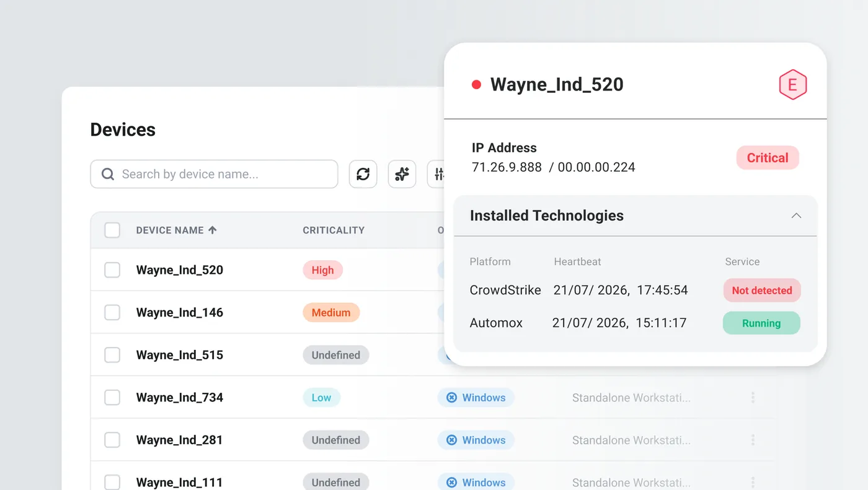This screenshot has width=868, height=490.
Task: Click Undefined badge in Wayne_Ind_281 row
Action: 335,440
